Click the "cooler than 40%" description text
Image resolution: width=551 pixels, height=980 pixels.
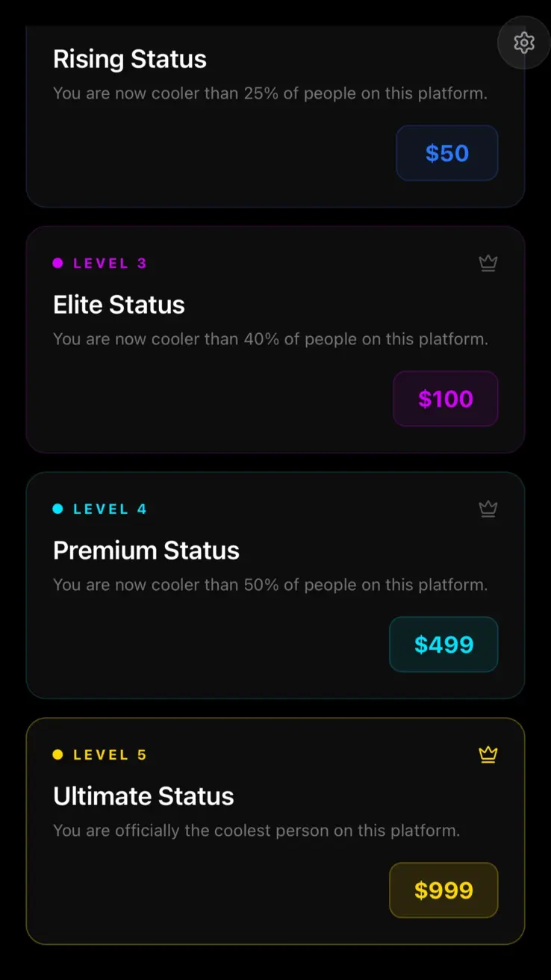270,339
